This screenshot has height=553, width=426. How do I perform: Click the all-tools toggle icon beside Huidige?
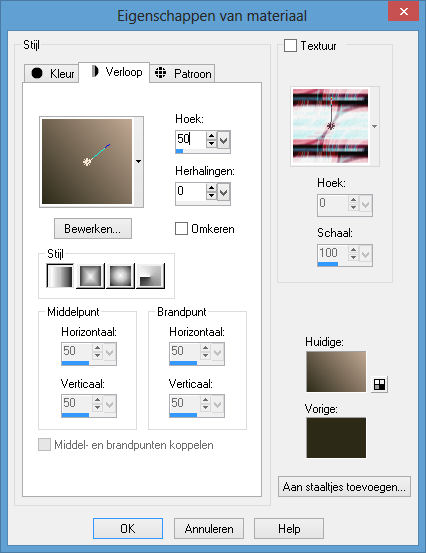[x=379, y=384]
